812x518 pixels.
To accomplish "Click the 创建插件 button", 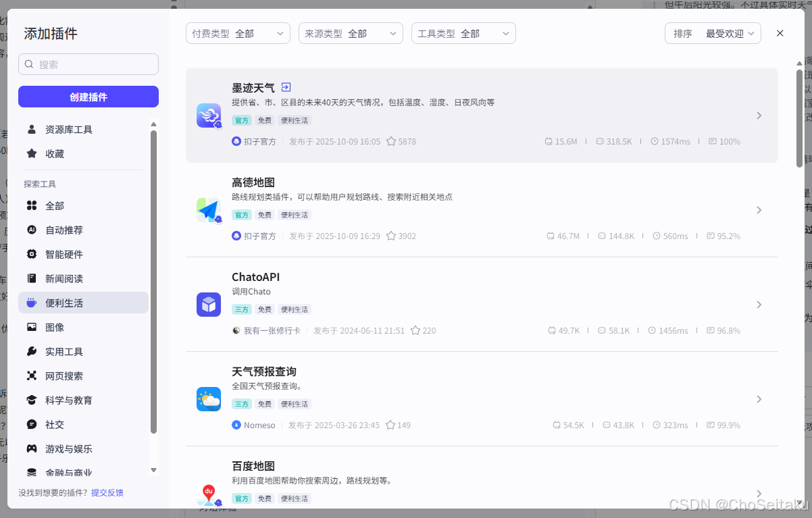I will tap(88, 97).
